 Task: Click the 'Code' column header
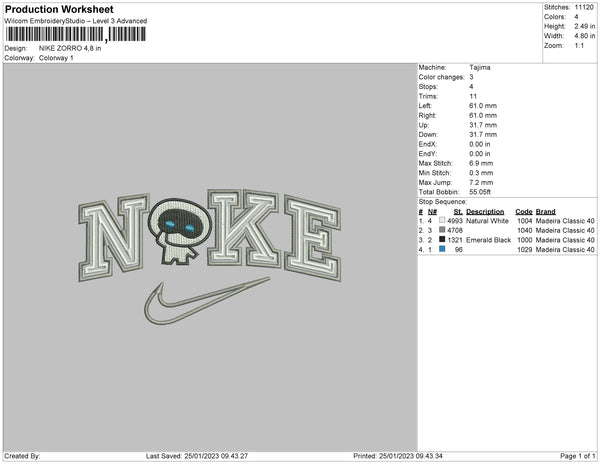(523, 212)
